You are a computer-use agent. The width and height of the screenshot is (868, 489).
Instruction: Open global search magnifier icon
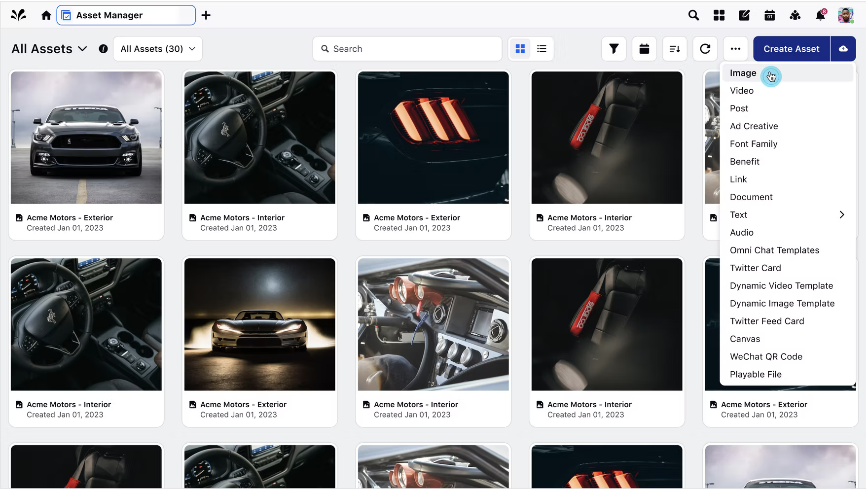coord(693,15)
